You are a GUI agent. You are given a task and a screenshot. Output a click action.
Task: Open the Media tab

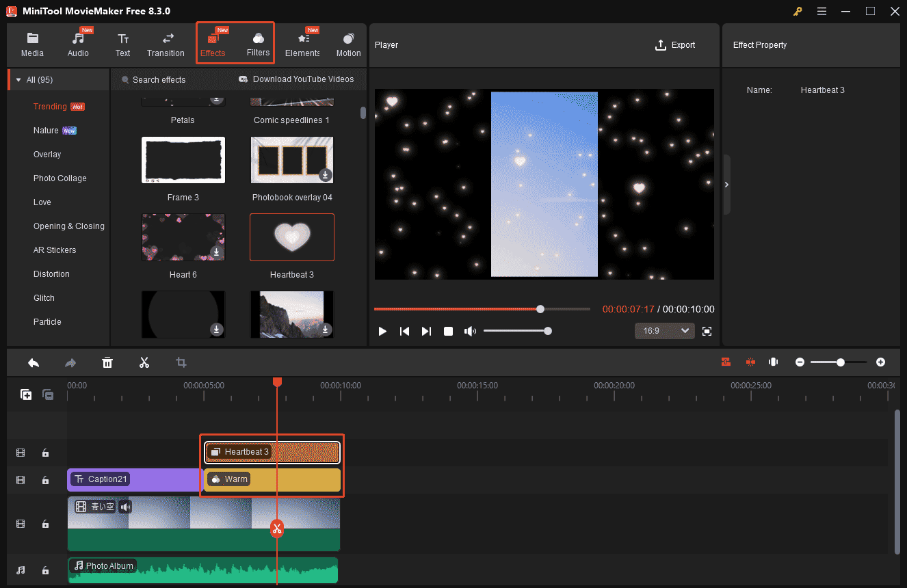32,45
